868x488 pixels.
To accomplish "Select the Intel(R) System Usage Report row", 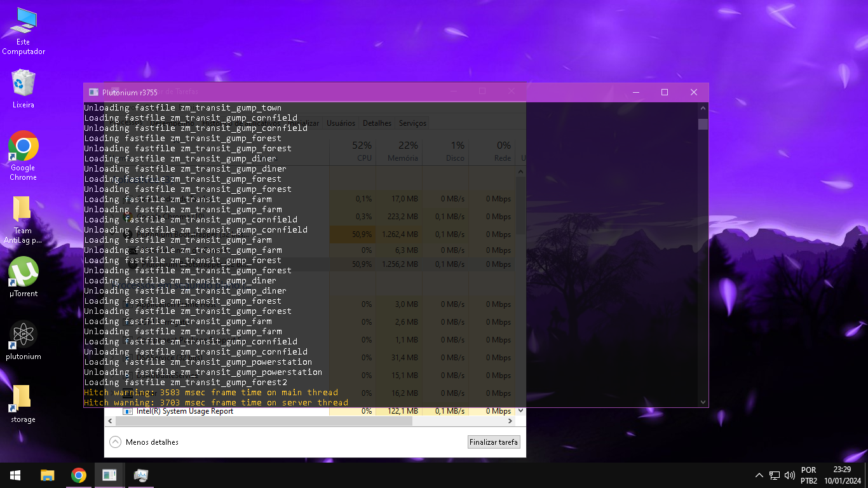I will point(184,411).
